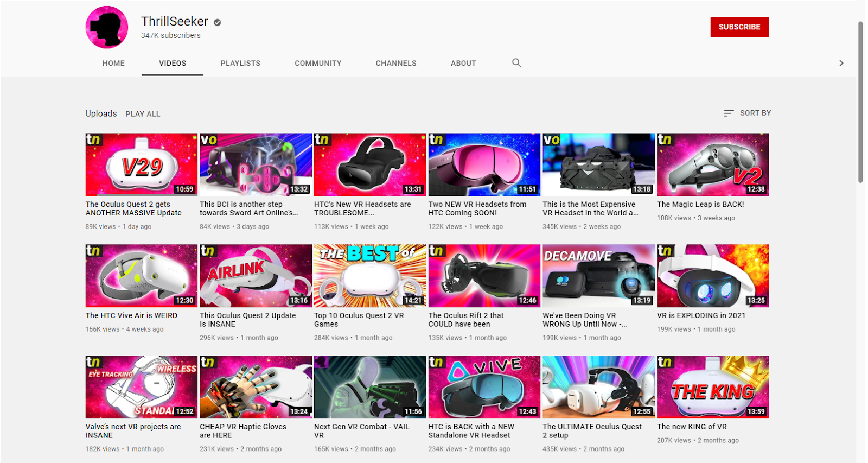Open title 'The new KING of VR'
This screenshot has height=463, width=868.
click(x=692, y=427)
